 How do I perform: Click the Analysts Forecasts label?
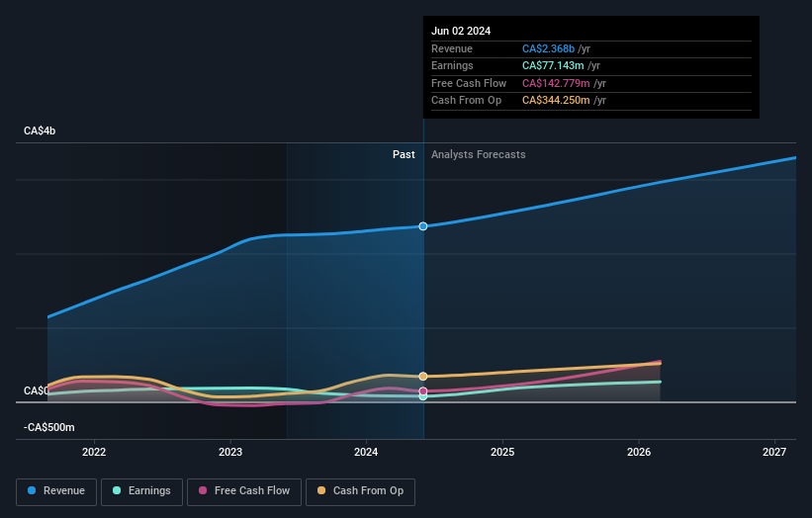coord(478,155)
